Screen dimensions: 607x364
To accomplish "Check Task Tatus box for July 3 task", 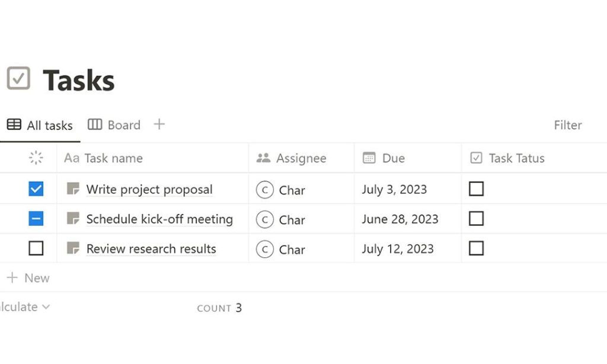I will 476,189.
